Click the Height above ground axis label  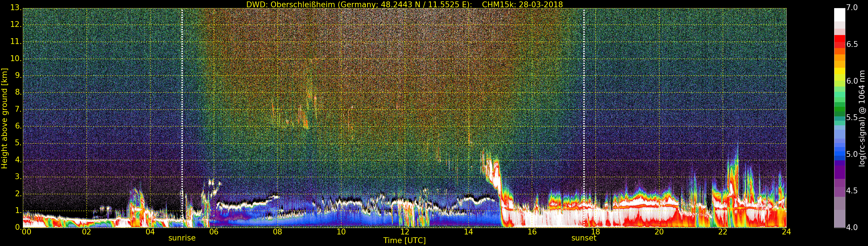coord(4,118)
